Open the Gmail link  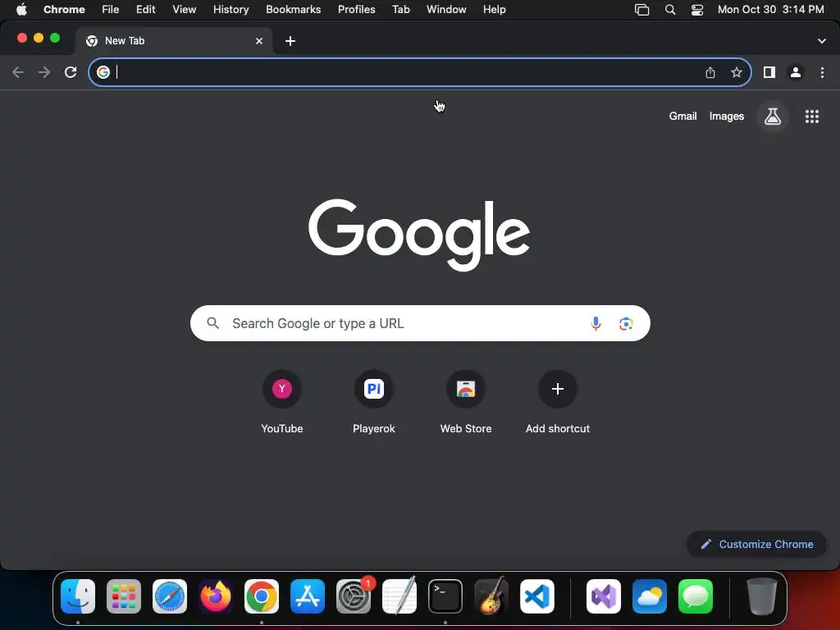683,116
